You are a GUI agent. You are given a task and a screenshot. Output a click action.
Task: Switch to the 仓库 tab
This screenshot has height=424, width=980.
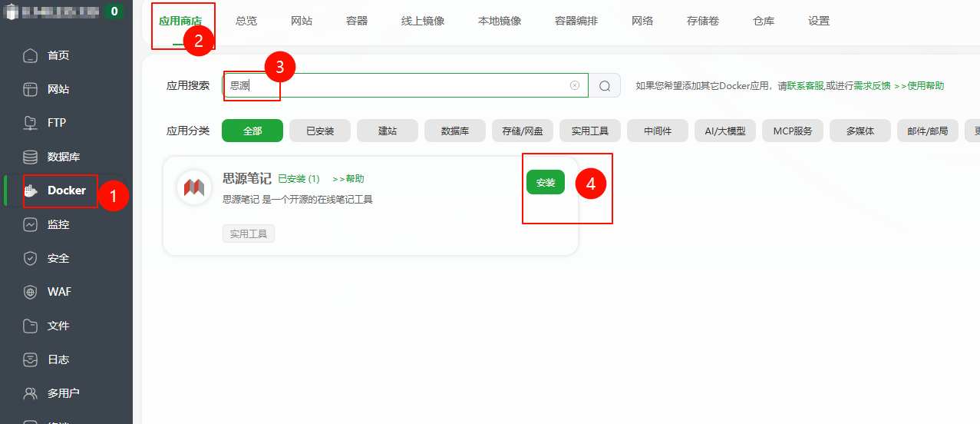764,22
